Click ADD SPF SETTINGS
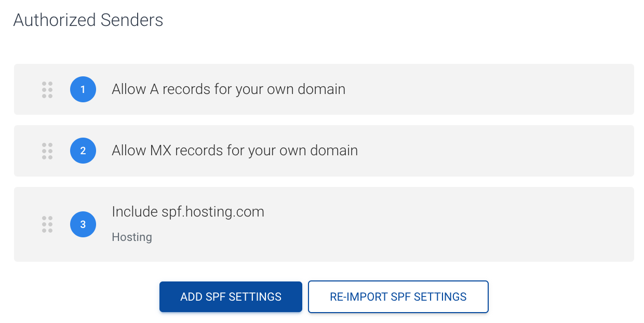644x323 pixels. (231, 297)
